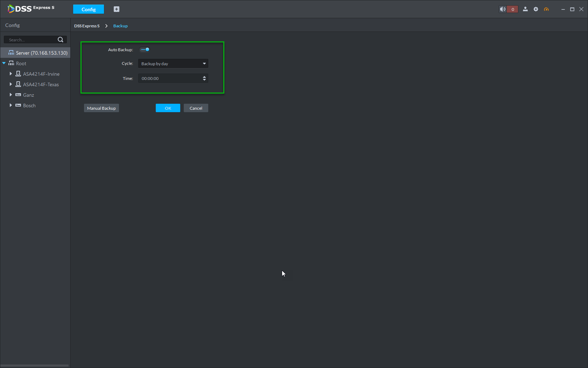Open the user account icon
This screenshot has width=588, height=368.
525,9
